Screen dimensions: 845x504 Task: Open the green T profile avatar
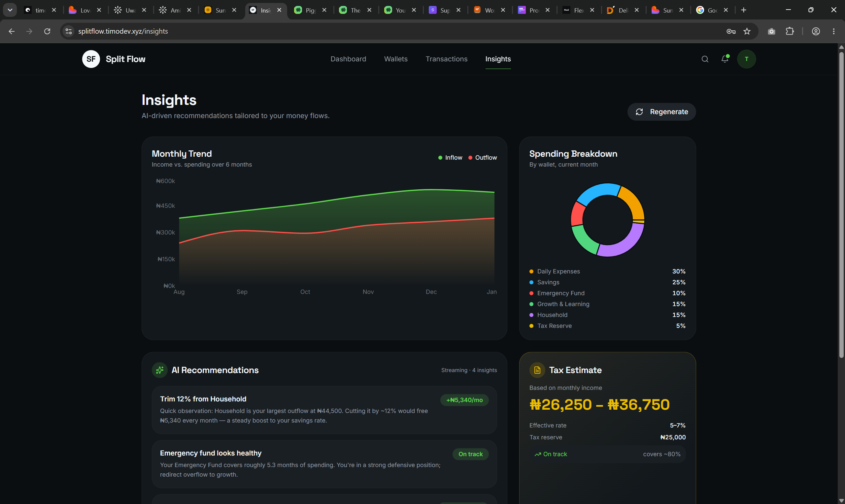pos(746,59)
